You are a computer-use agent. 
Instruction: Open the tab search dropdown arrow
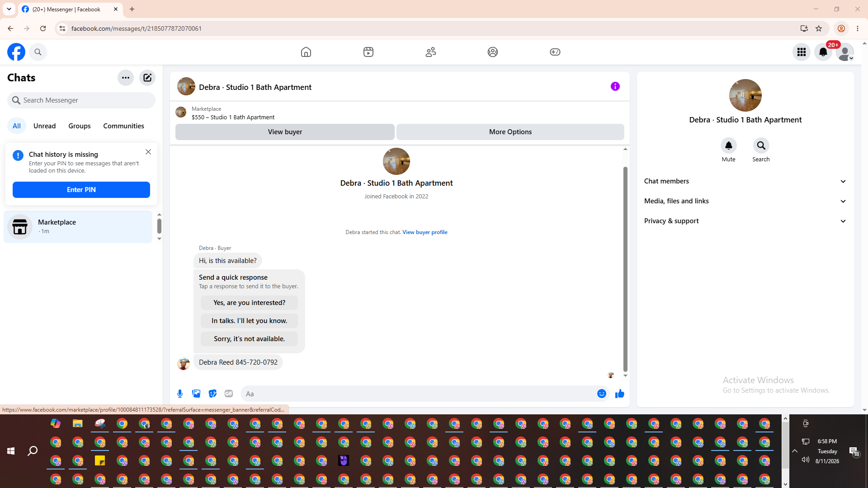tap(9, 9)
